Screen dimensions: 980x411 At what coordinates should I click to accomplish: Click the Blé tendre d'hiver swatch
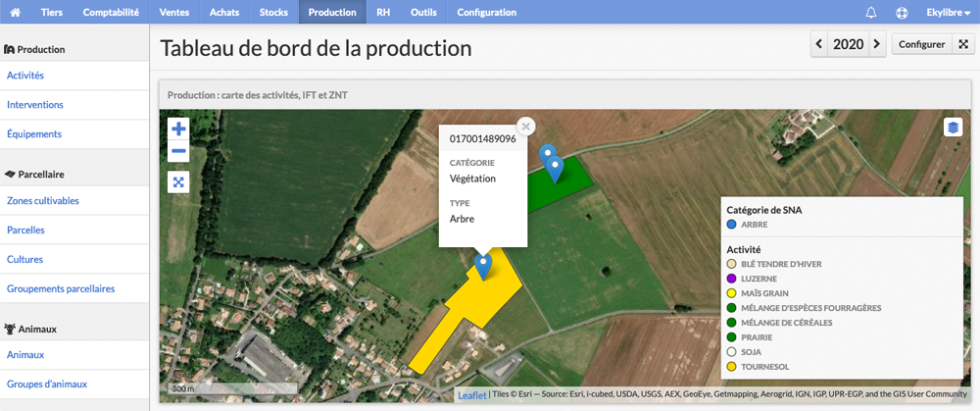(x=731, y=264)
